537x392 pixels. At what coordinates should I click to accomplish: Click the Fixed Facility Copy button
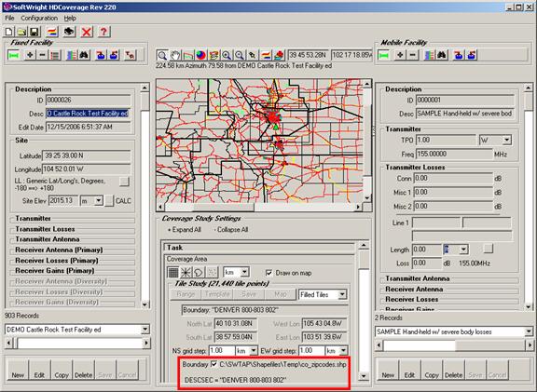[62, 370]
